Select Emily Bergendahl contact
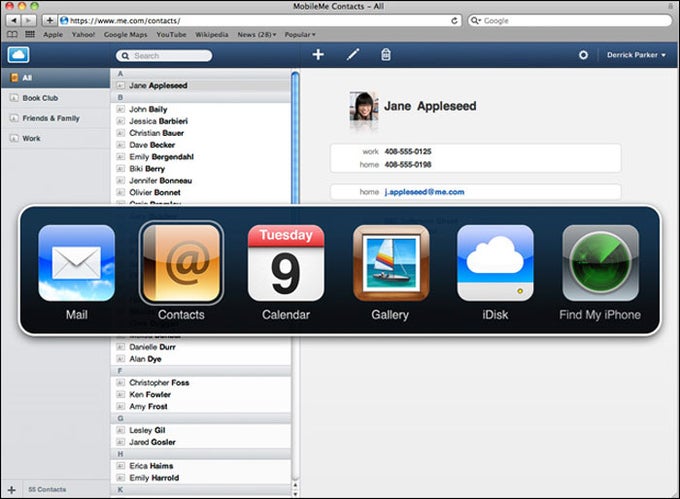The image size is (680, 499). (201, 157)
